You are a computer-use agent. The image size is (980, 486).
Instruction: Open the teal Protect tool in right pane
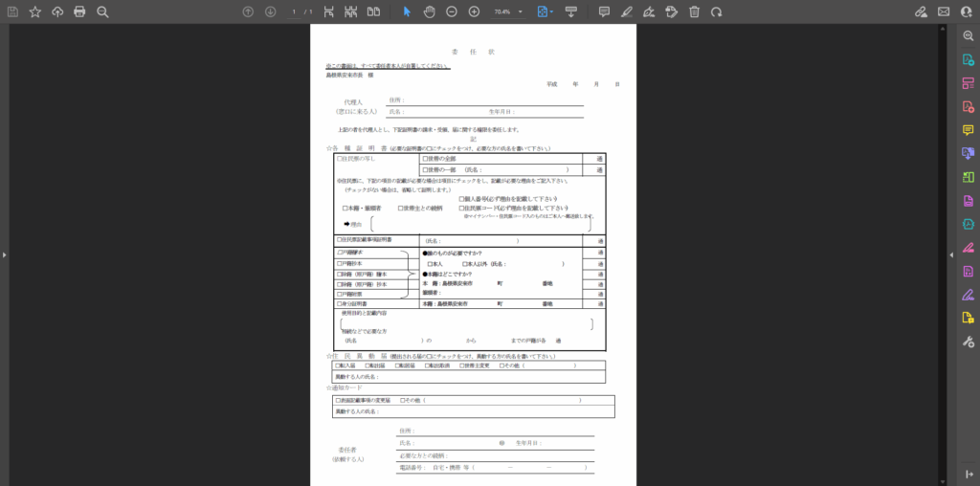969,224
